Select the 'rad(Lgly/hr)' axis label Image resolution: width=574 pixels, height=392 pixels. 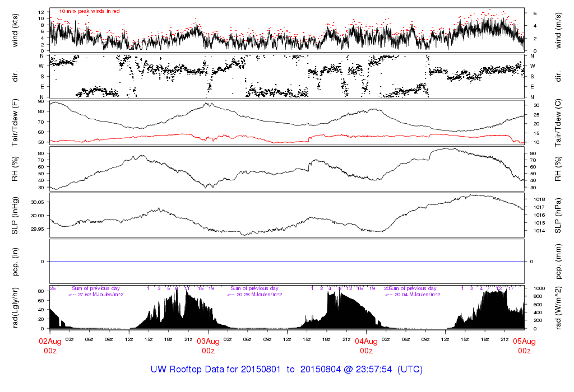pyautogui.click(x=15, y=307)
